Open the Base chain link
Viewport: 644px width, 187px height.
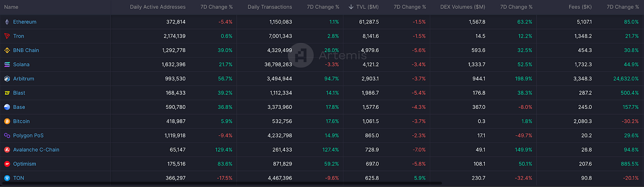19,107
